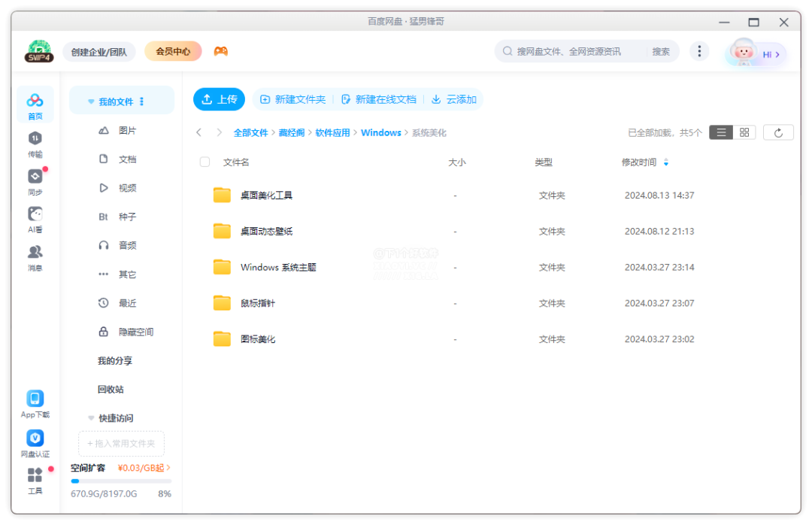Check messages via the 消息 icon
This screenshot has height=525, width=812.
[x=35, y=256]
